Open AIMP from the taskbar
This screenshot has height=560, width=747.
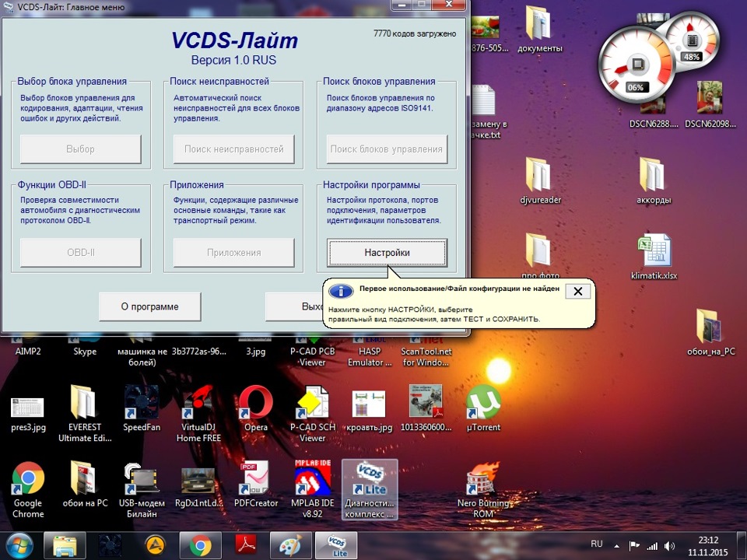click(x=155, y=546)
